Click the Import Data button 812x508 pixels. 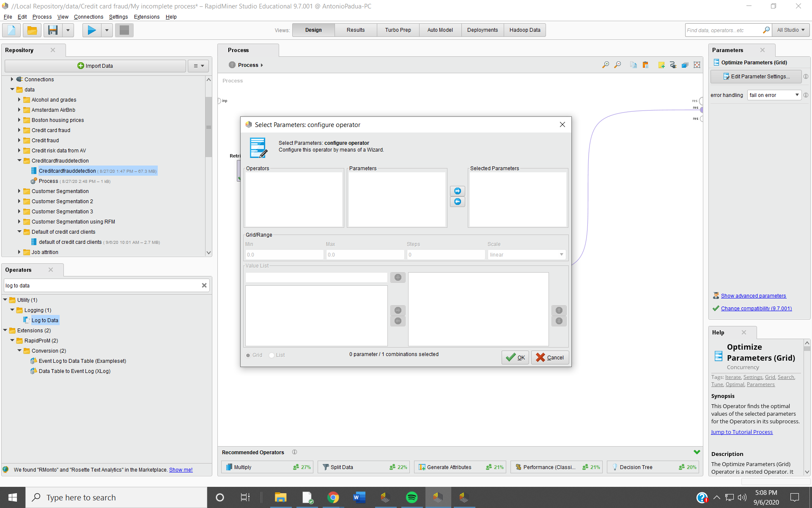click(x=95, y=66)
